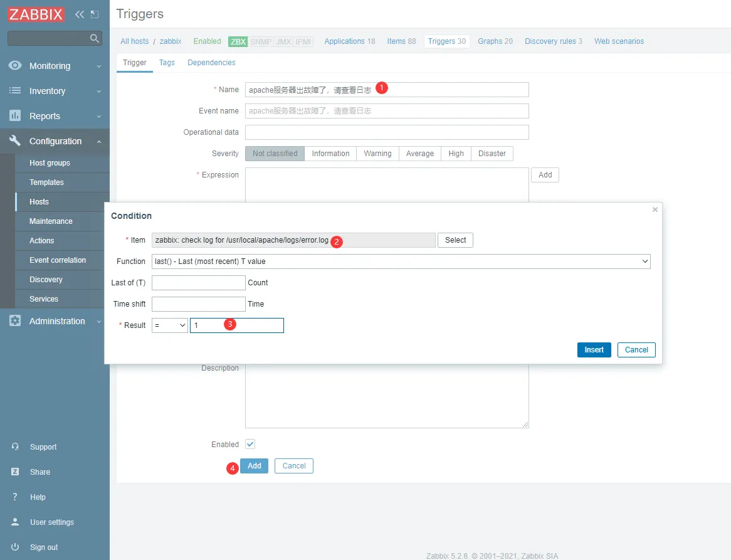Open the zabbix host link
731x560 pixels.
click(x=171, y=41)
